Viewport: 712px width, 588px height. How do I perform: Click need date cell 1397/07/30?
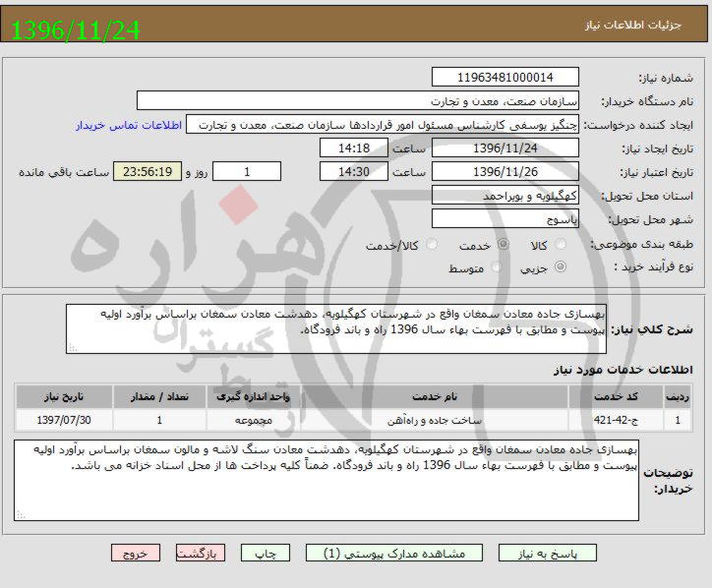64,420
